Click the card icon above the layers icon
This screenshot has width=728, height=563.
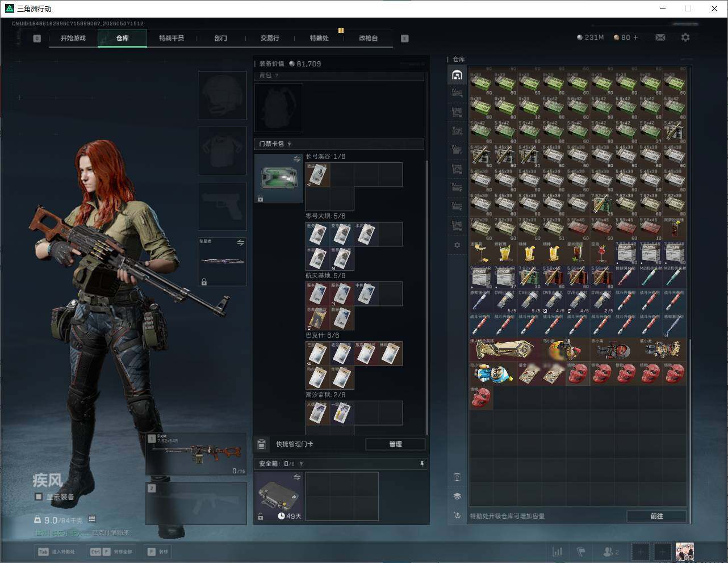pyautogui.click(x=457, y=477)
